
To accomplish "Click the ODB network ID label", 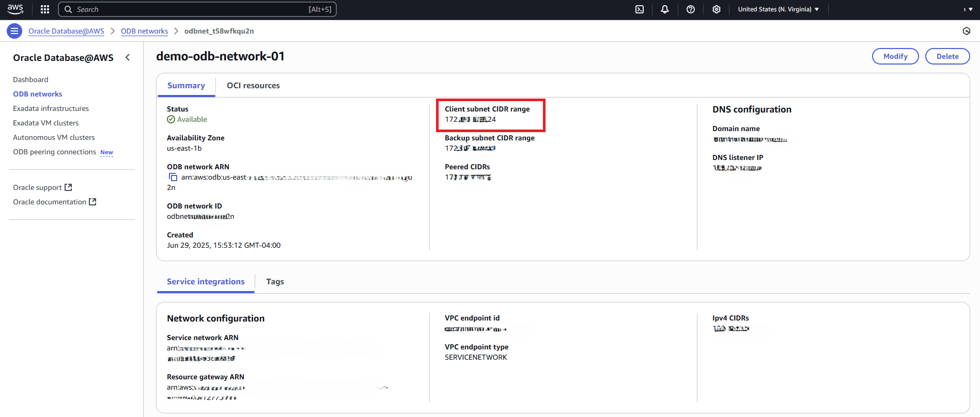I will 194,206.
